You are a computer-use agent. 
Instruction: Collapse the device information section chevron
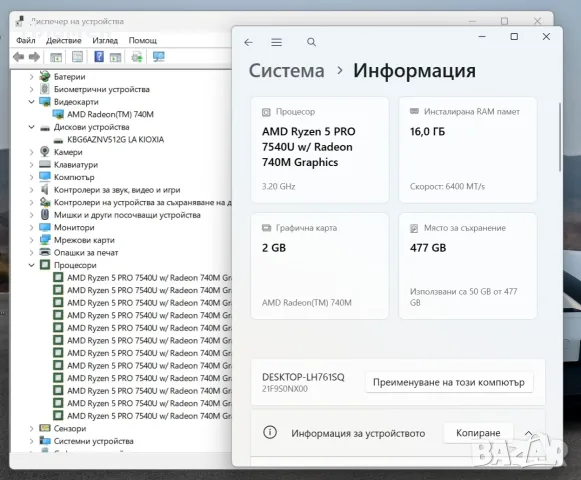(529, 433)
